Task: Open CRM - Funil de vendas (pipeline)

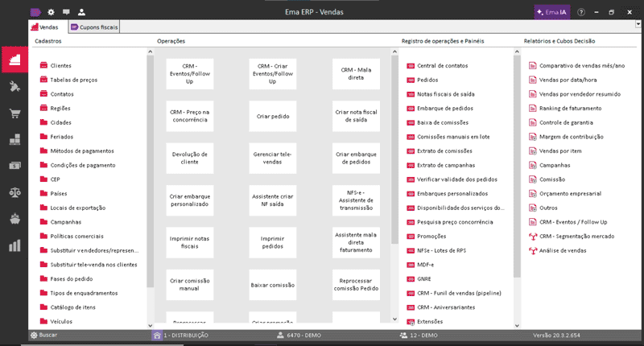Action: [x=459, y=293]
